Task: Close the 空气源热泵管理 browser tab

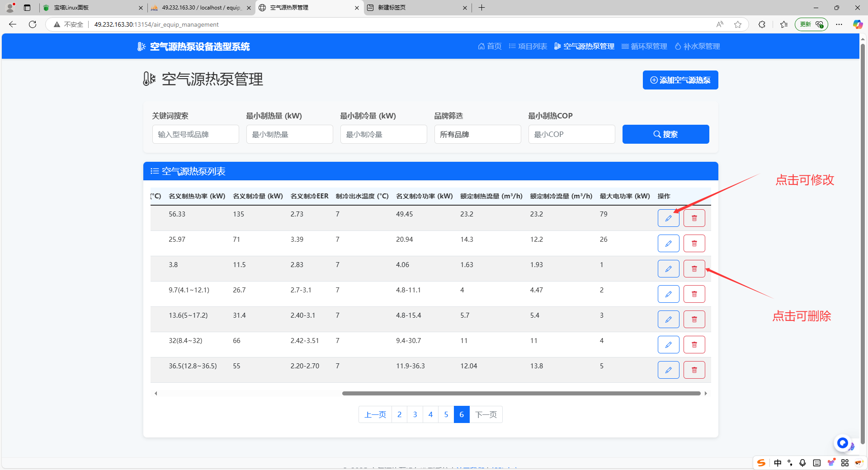Action: 357,8
